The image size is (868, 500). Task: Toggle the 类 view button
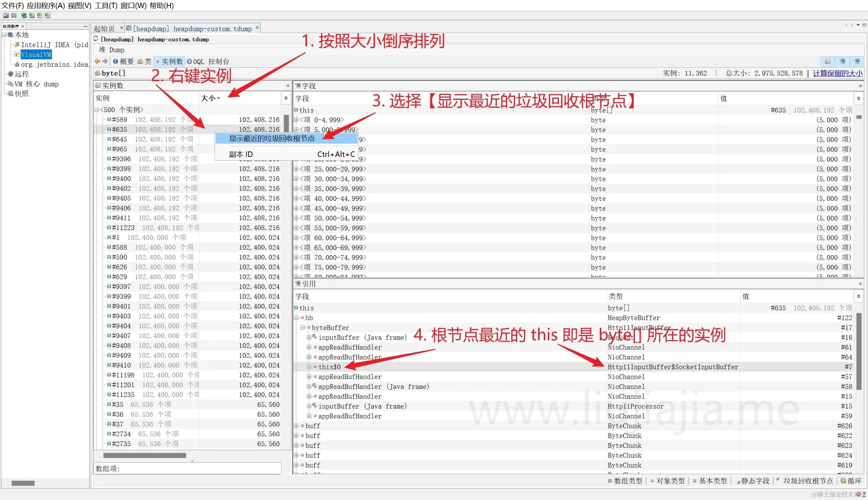click(x=144, y=61)
